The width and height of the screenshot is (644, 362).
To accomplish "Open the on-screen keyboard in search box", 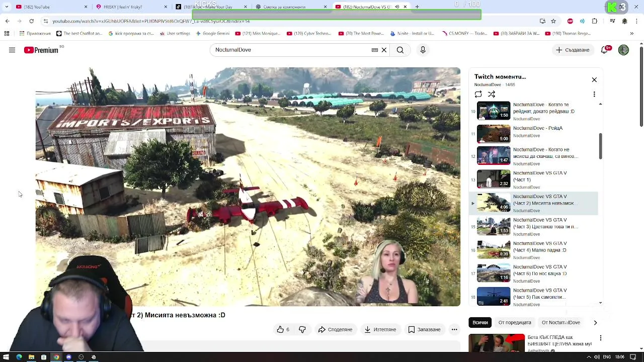I will 375,50.
